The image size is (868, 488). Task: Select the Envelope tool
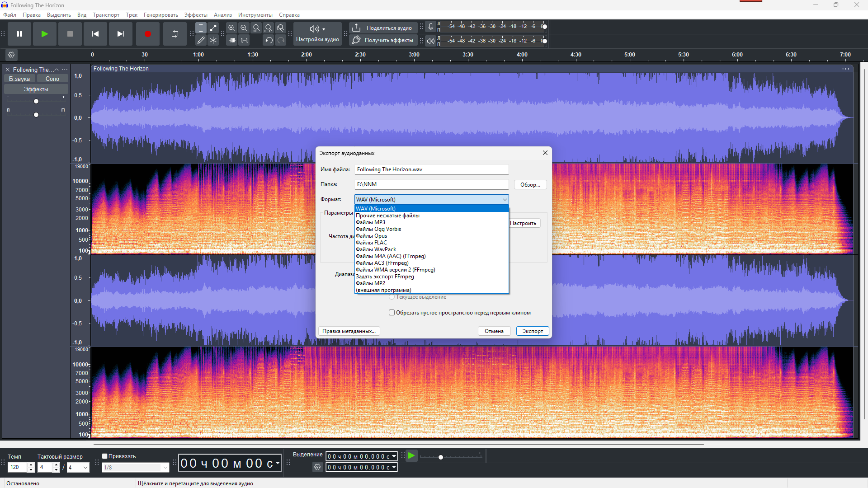[x=213, y=28]
